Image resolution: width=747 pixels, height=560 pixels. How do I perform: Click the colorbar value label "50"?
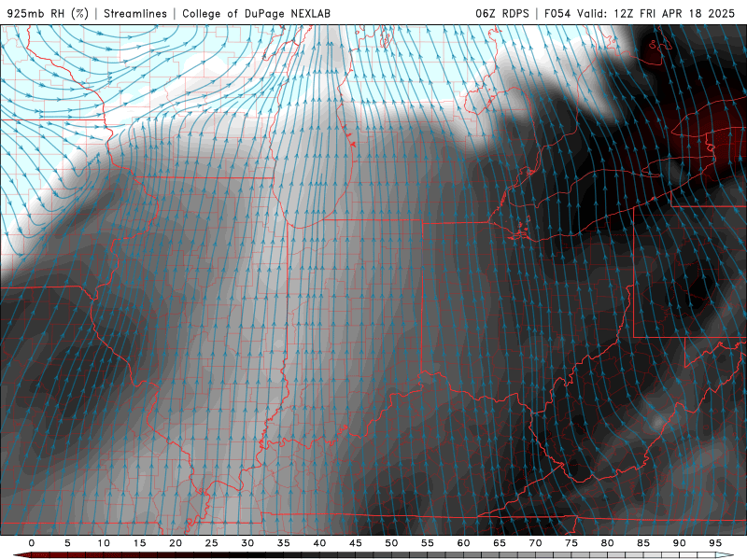tap(391, 543)
